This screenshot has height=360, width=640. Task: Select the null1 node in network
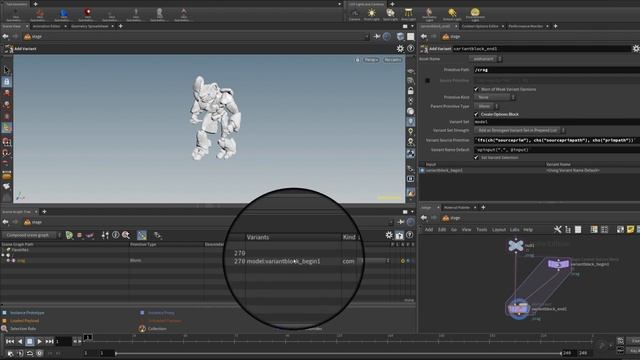pos(516,246)
